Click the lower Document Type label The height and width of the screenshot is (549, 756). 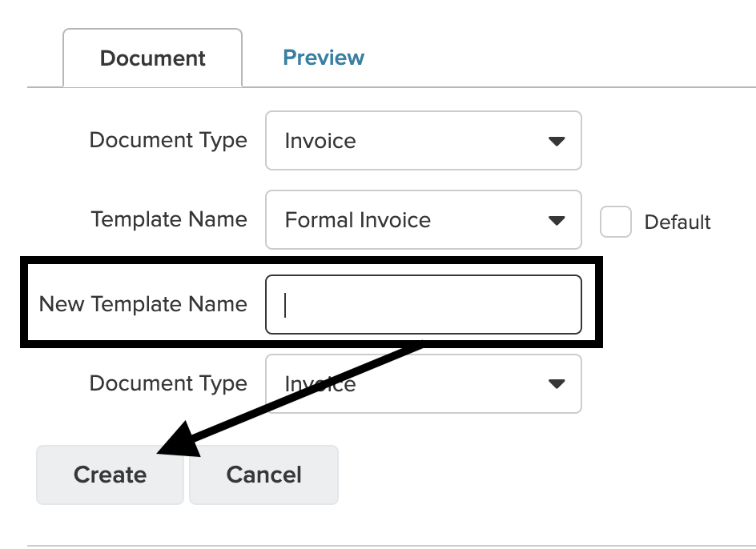[168, 383]
